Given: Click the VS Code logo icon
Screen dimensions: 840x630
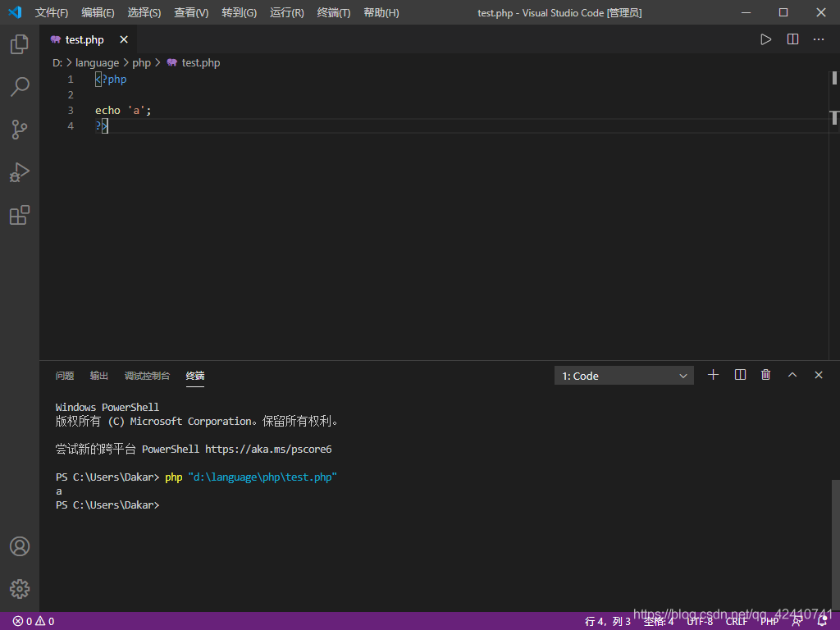Looking at the screenshot, I should point(15,12).
